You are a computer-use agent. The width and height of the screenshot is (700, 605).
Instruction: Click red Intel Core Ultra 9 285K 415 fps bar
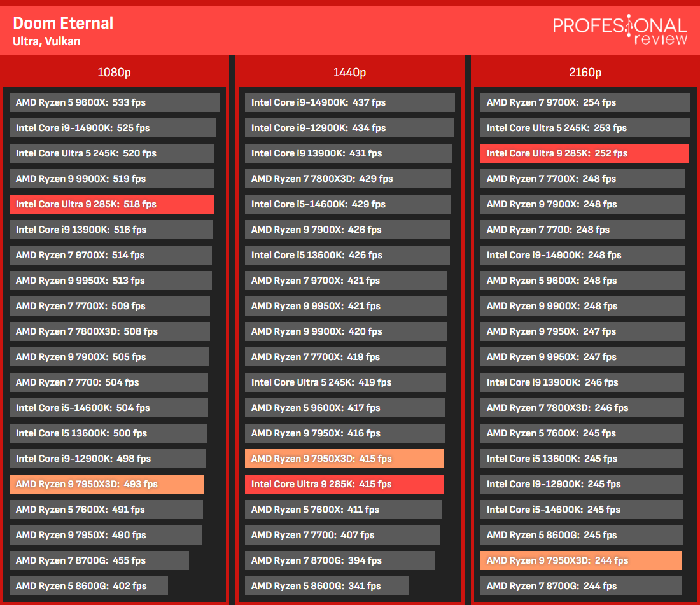point(345,484)
